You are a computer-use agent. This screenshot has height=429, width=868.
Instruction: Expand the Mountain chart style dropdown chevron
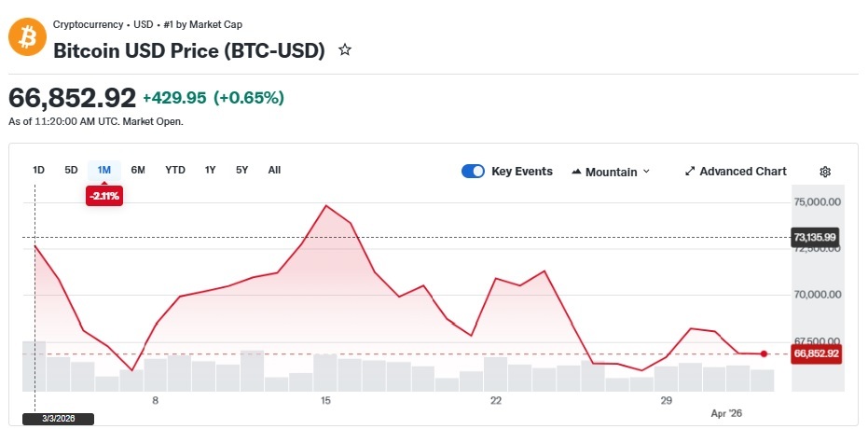point(646,173)
